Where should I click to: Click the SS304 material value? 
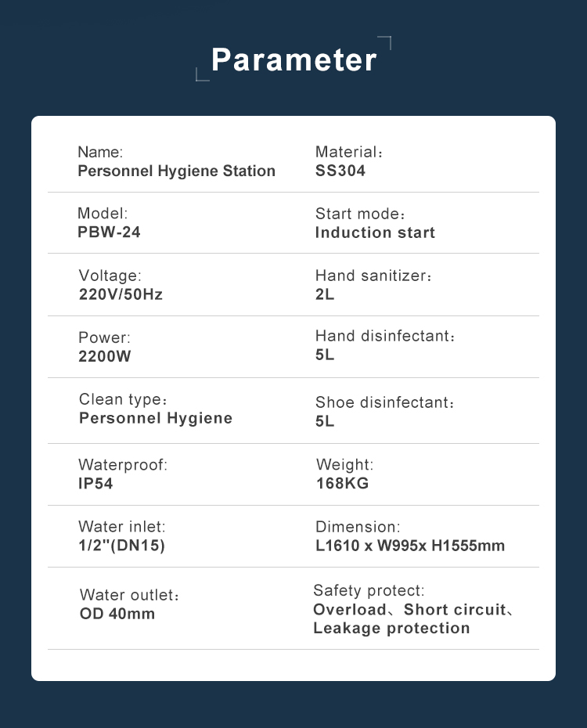(x=340, y=171)
